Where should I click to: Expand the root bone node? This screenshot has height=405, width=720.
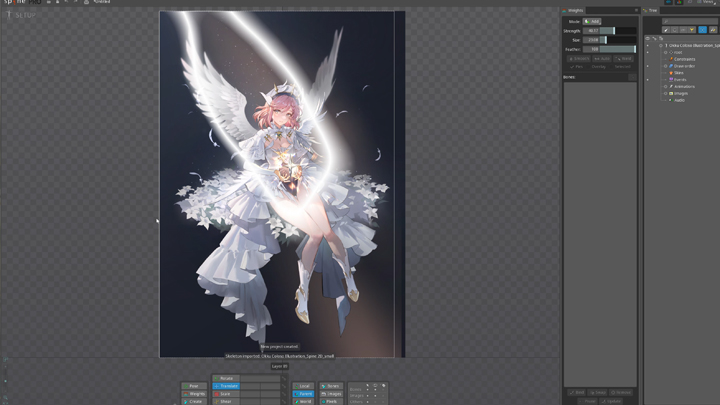[665, 52]
